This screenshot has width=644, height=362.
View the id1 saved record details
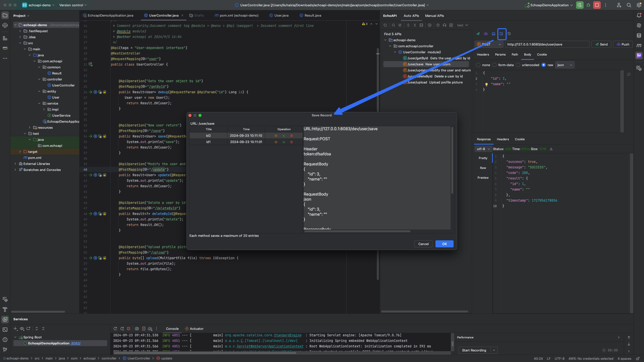pyautogui.click(x=276, y=142)
